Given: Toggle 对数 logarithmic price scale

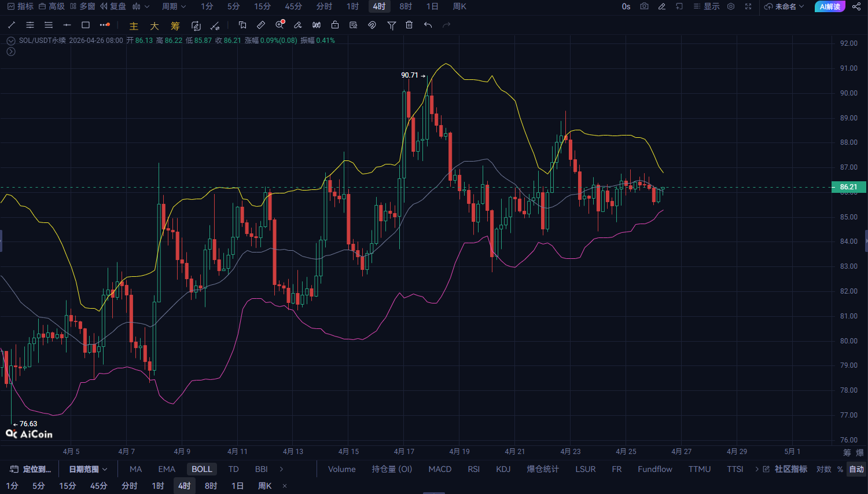Looking at the screenshot, I should [824, 469].
